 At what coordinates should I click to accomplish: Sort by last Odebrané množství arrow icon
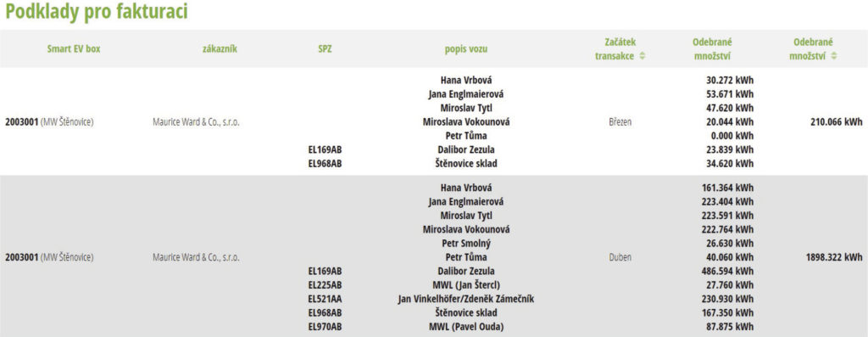[834, 56]
